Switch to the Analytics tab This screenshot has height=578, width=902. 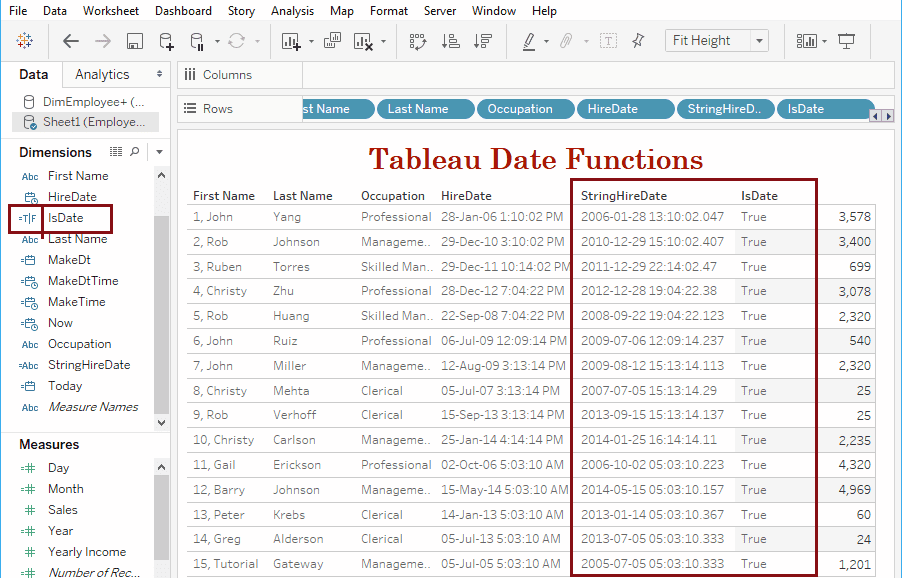(102, 74)
